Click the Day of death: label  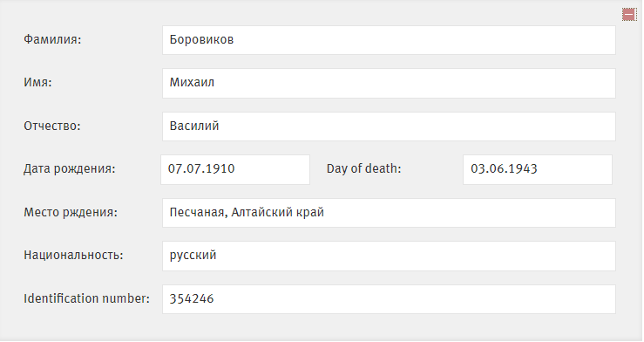coord(363,168)
